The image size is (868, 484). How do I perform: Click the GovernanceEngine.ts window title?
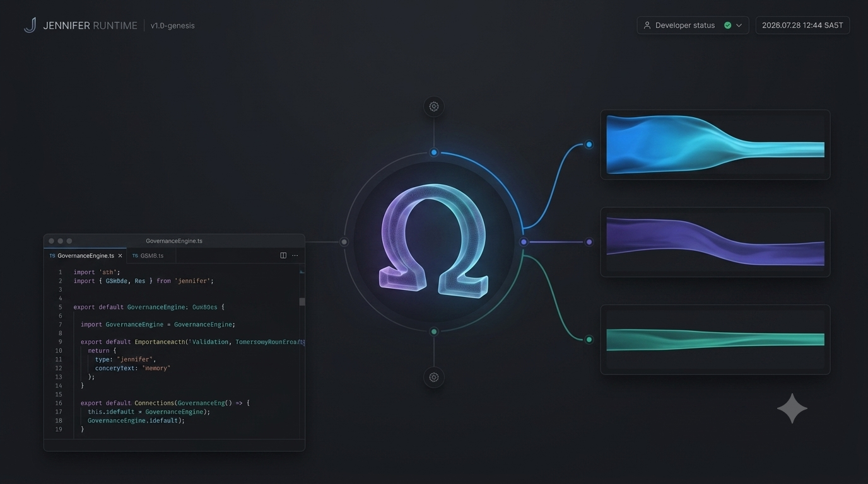174,241
